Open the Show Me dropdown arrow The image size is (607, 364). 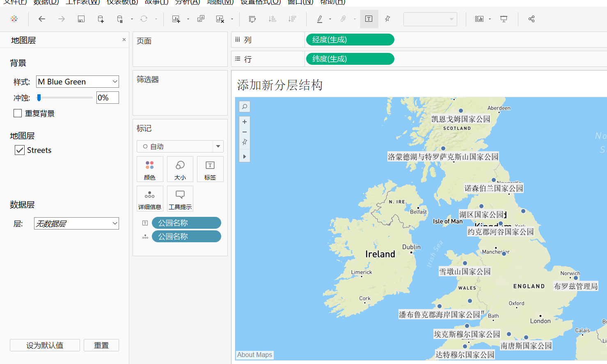[490, 19]
